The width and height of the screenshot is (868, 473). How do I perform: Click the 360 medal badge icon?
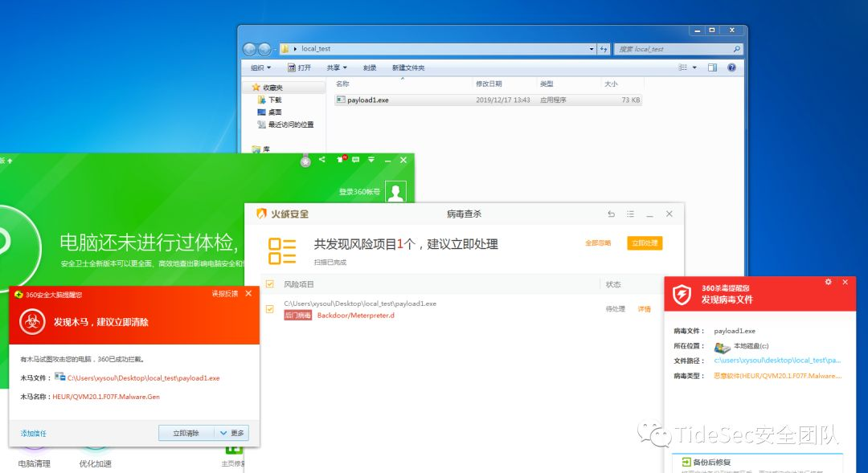coord(305,161)
